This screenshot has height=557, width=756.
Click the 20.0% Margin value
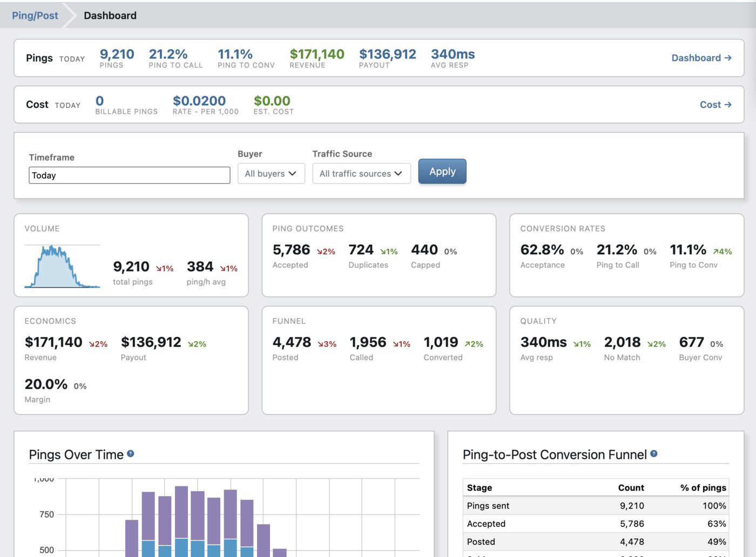tap(46, 384)
